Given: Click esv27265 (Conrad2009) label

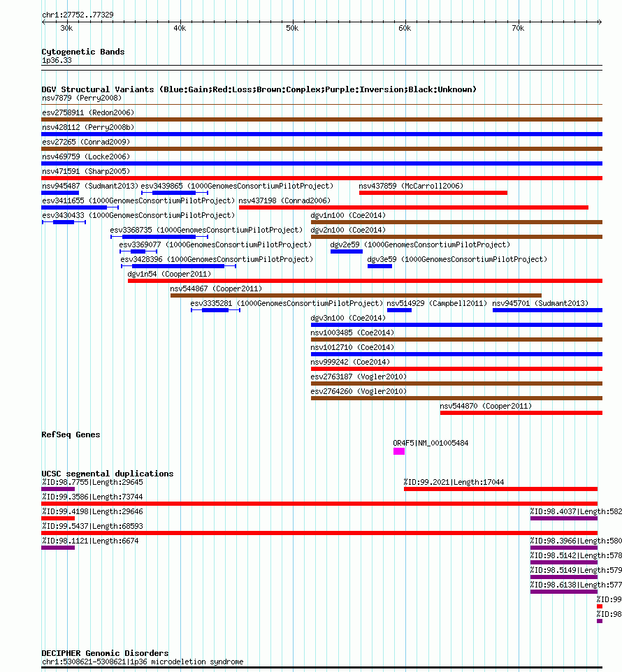Looking at the screenshot, I should (86, 142).
